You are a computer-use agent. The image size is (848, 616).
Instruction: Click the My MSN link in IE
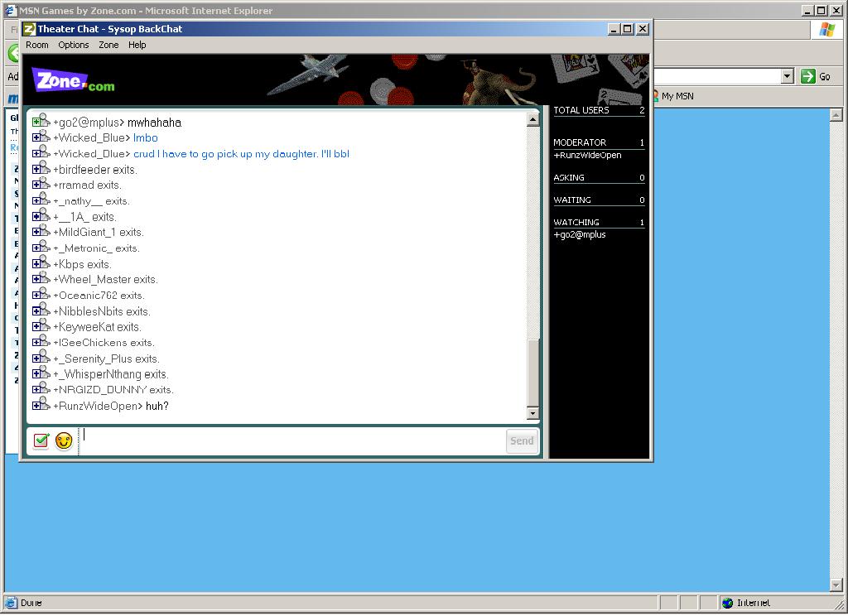672,96
